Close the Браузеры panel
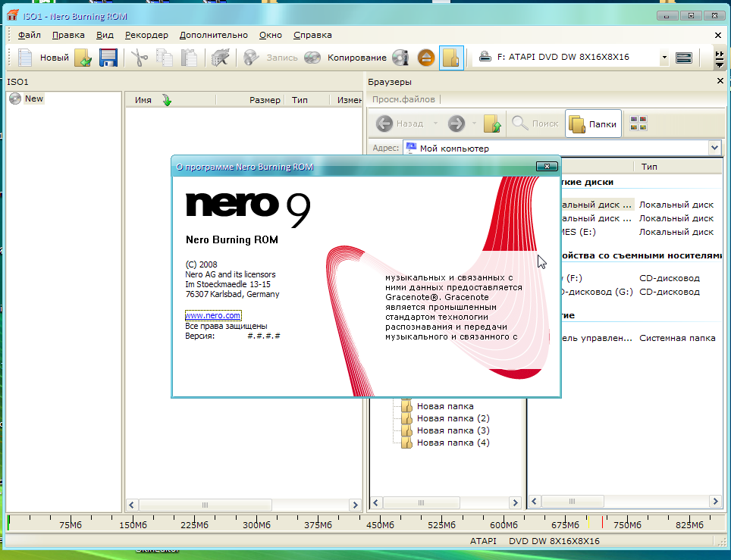This screenshot has width=731, height=560. (x=720, y=81)
